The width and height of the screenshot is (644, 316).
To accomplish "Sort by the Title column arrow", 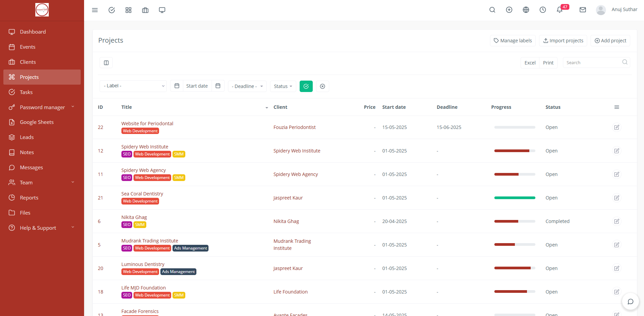I will (x=267, y=107).
